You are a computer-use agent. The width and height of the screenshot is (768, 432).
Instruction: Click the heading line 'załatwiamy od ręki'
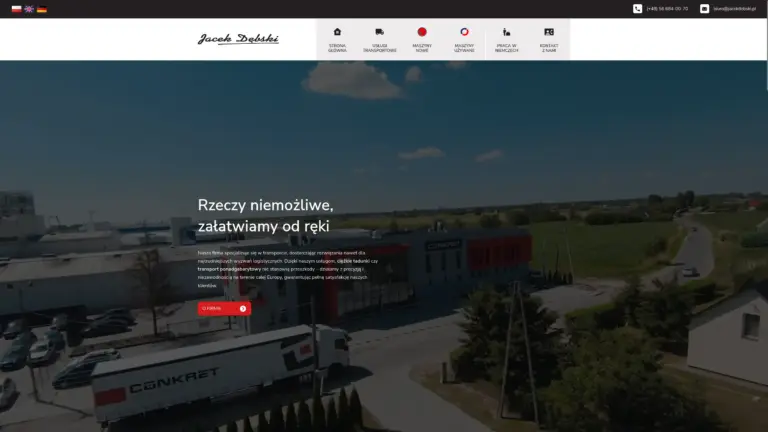tap(264, 226)
